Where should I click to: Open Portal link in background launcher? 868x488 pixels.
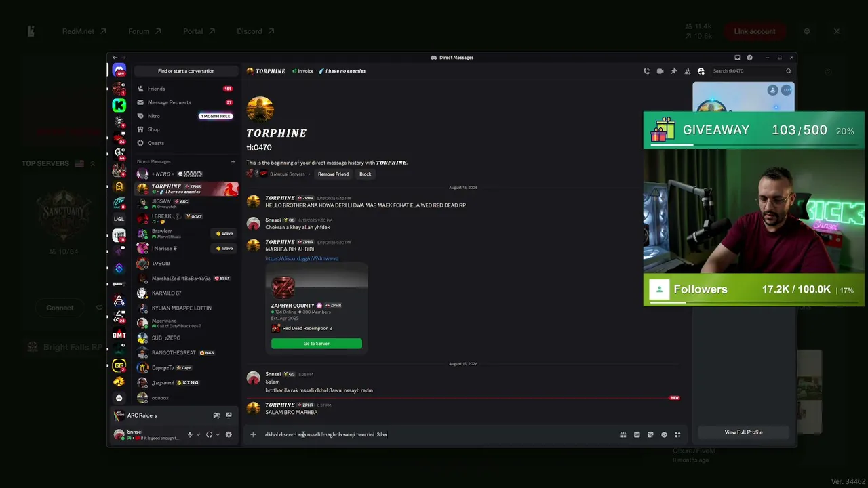(199, 31)
